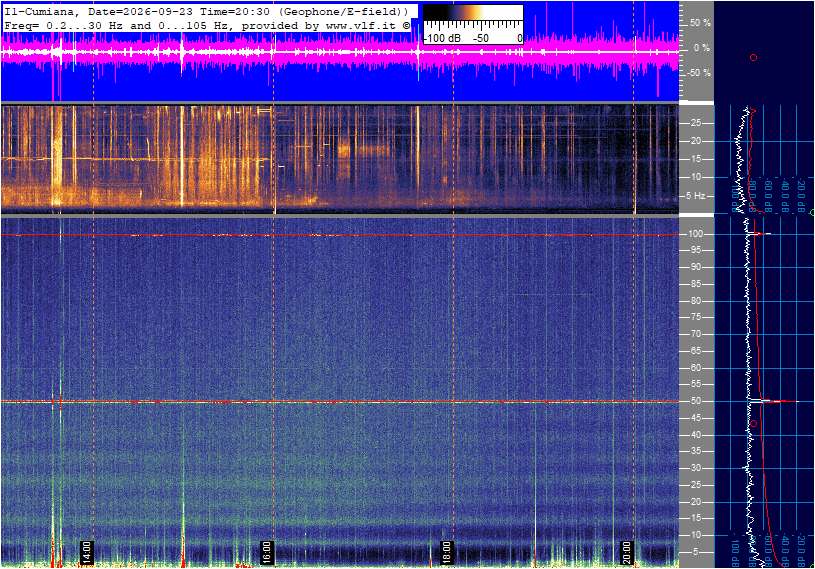Viewport: 815px width, 569px height.
Task: Click the I1-Cumiana date header text
Action: (207, 11)
